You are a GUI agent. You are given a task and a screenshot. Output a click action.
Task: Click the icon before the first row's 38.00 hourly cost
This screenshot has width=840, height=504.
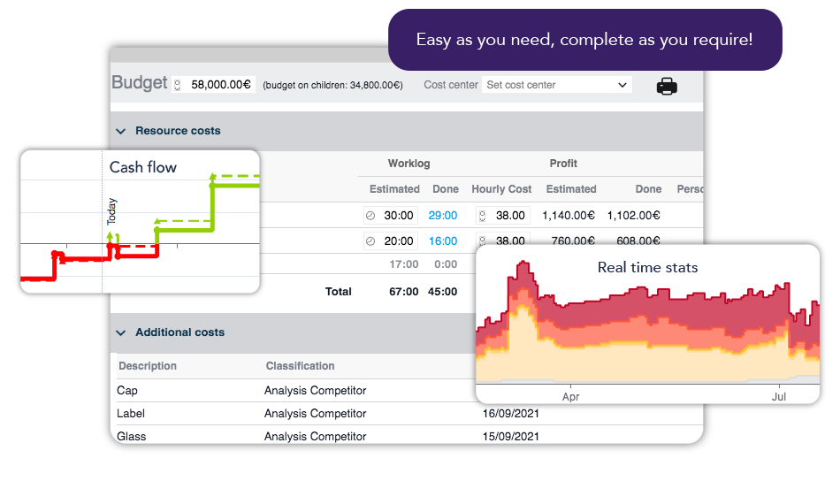coord(482,215)
